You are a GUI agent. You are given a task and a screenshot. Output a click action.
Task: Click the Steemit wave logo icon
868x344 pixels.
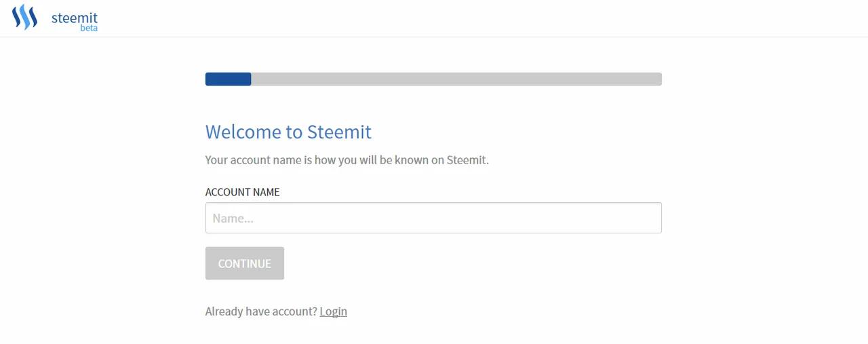click(24, 17)
